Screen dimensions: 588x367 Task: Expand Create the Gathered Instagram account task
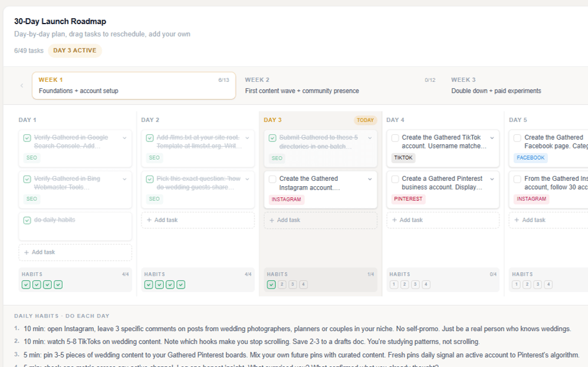[370, 179]
